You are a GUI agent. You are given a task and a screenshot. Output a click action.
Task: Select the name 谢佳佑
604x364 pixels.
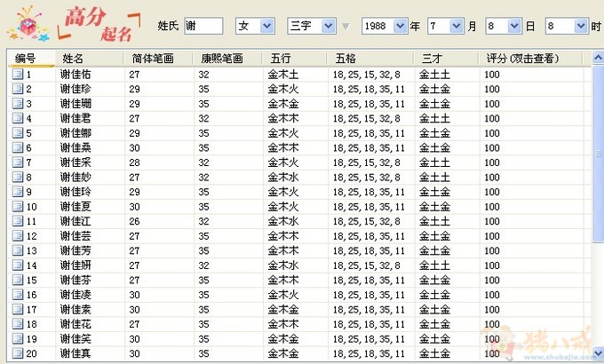(x=75, y=74)
